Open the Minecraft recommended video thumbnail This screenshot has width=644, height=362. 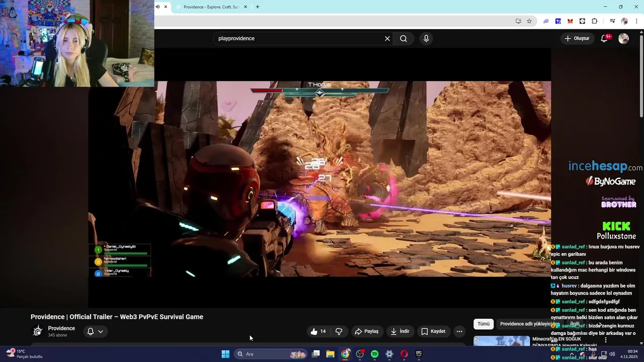[x=502, y=341]
